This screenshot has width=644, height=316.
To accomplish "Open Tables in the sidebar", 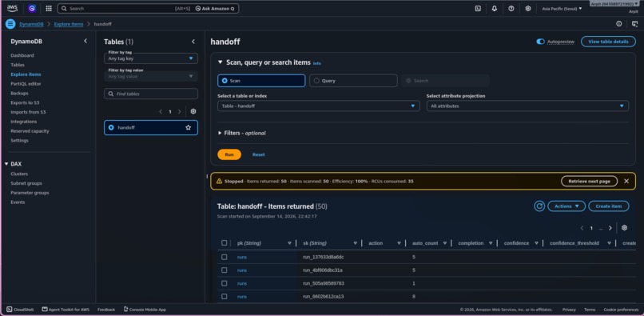I will coord(18,65).
